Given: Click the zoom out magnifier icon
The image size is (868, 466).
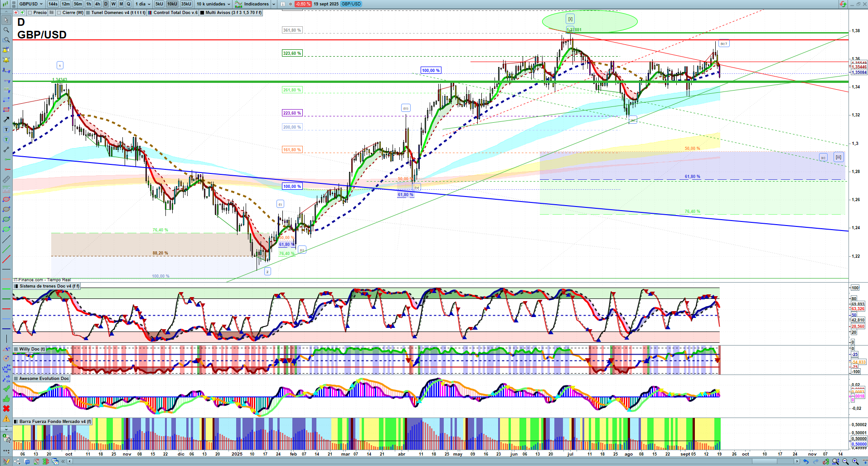Looking at the screenshot, I should (845, 461).
